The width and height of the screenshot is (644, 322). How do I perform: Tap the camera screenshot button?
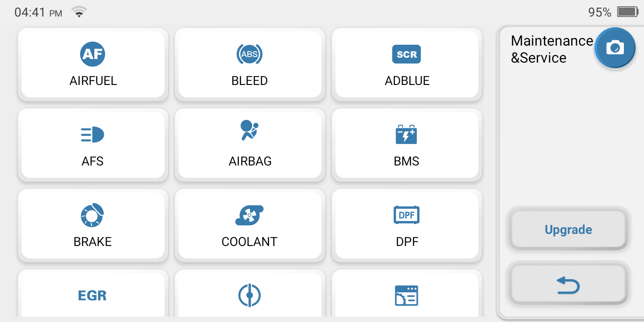coord(615,47)
